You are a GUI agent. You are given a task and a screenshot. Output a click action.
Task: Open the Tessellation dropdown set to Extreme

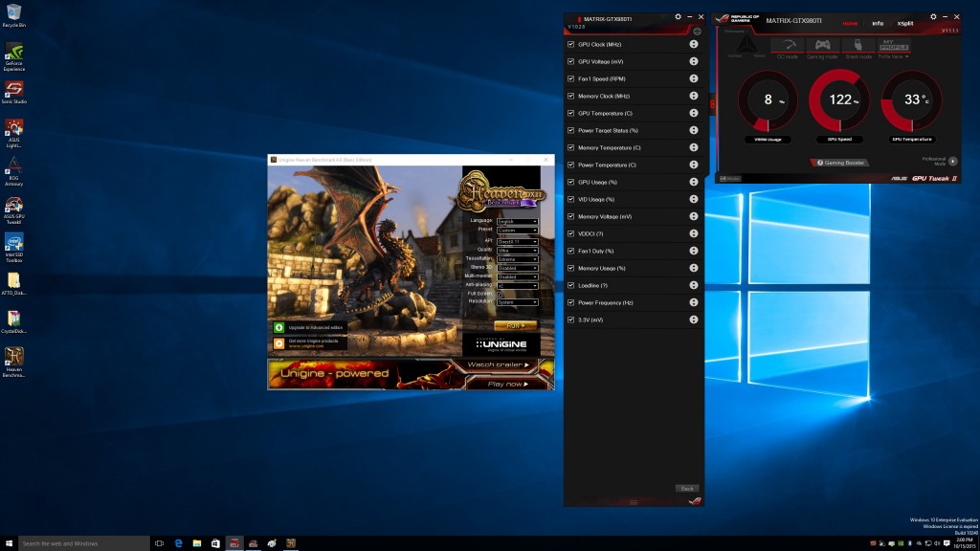(517, 258)
